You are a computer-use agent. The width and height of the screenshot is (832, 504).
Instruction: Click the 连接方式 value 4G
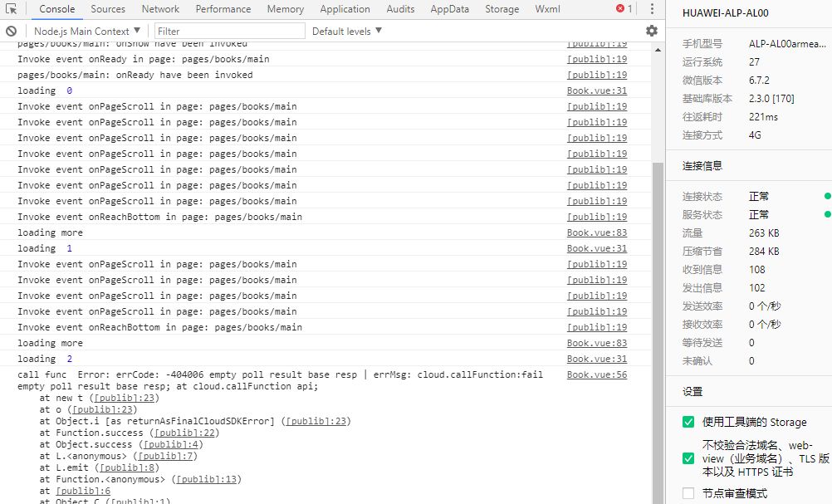pyautogui.click(x=755, y=135)
